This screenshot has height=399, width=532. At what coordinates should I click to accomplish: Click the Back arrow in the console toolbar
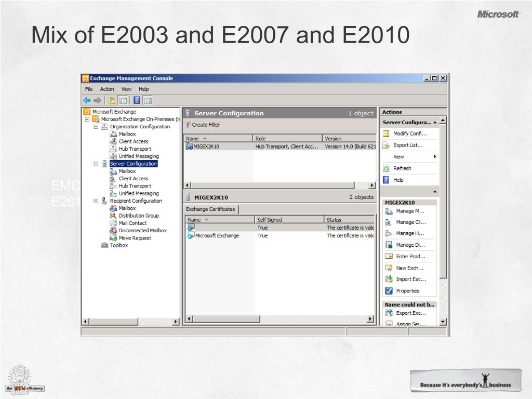coord(87,100)
